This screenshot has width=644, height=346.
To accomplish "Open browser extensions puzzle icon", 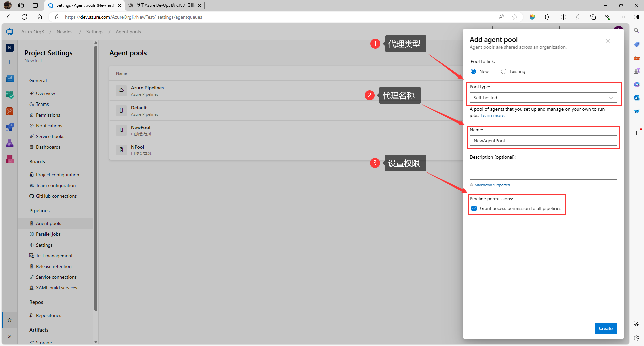I will pos(547,17).
